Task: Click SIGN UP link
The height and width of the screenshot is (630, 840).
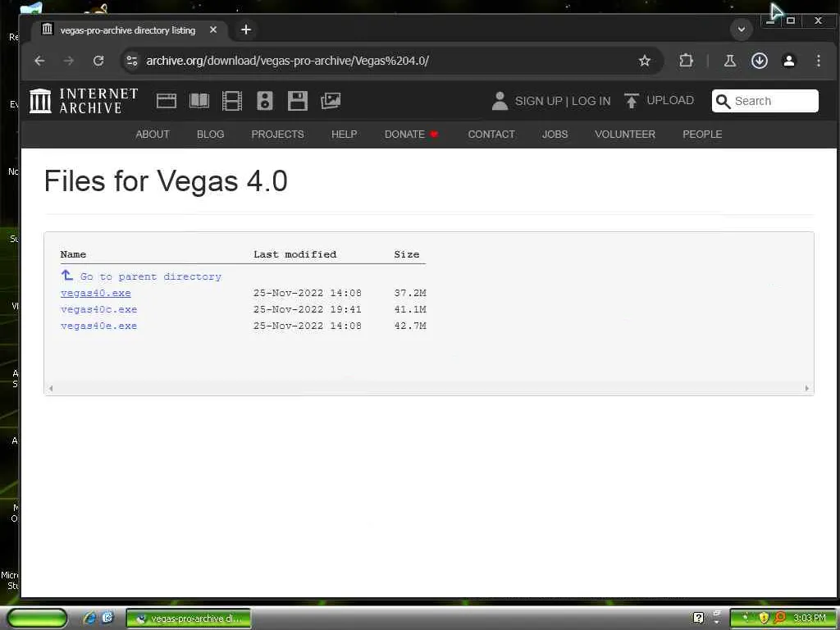Action: 538,101
